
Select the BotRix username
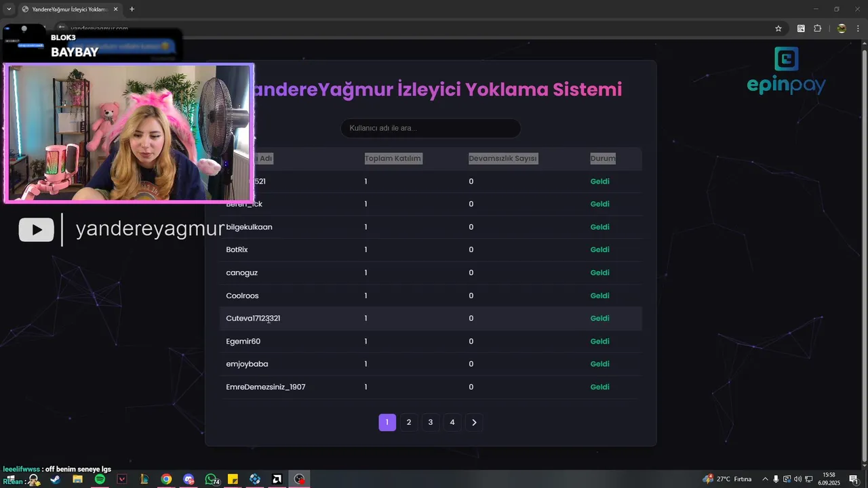(237, 249)
